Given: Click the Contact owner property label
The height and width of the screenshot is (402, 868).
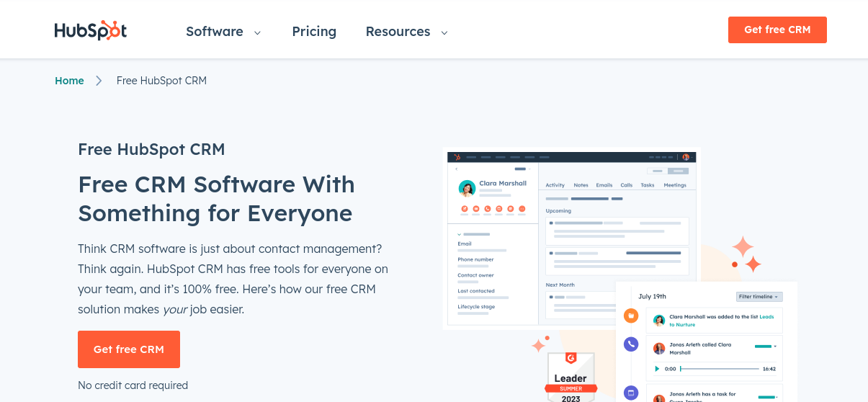Looking at the screenshot, I should 475,275.
